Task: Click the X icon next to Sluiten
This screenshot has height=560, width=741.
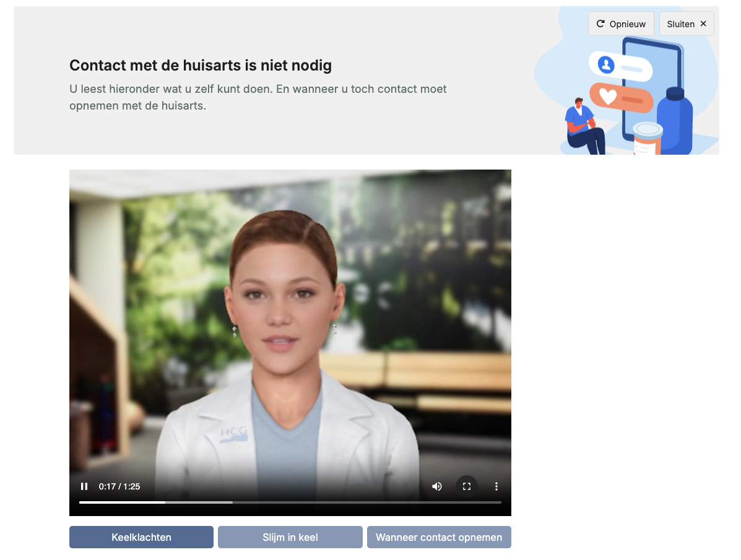Action: pos(703,24)
